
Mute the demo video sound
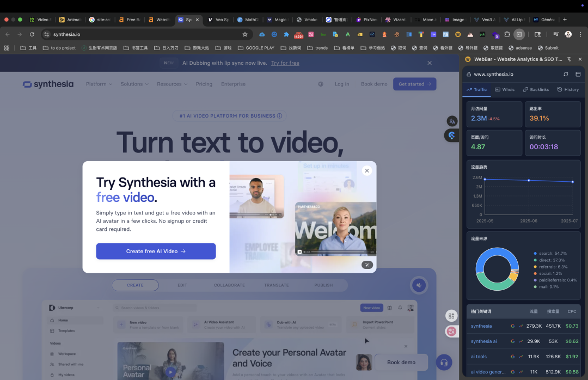pos(419,285)
